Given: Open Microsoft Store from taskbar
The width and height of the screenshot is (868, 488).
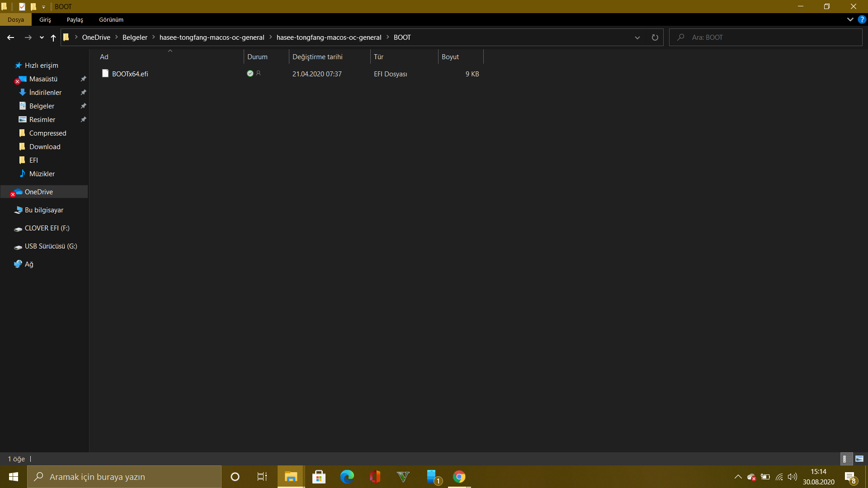Looking at the screenshot, I should tap(319, 477).
